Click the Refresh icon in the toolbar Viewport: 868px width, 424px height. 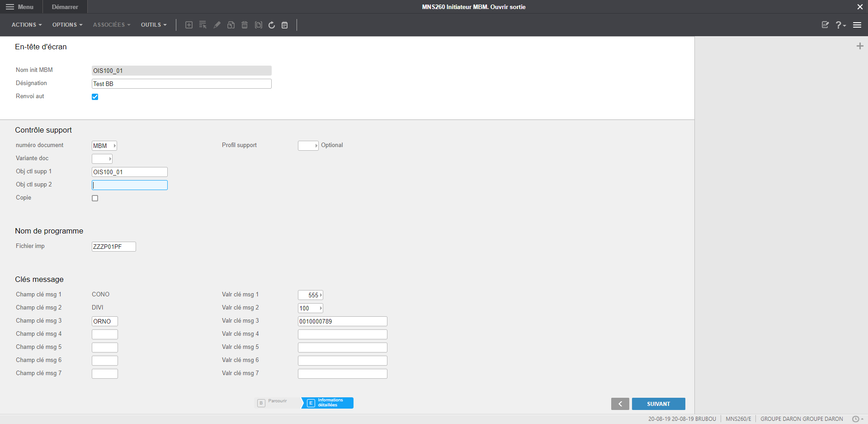pos(272,25)
